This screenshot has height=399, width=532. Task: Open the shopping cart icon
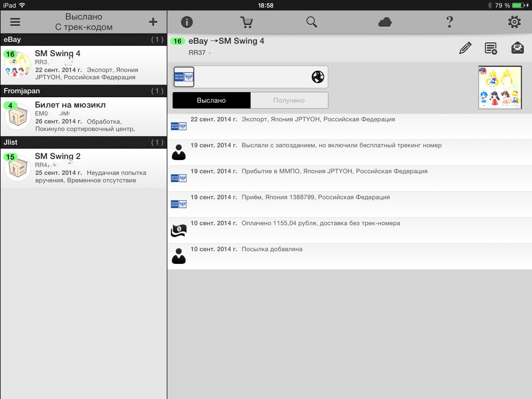click(x=246, y=22)
